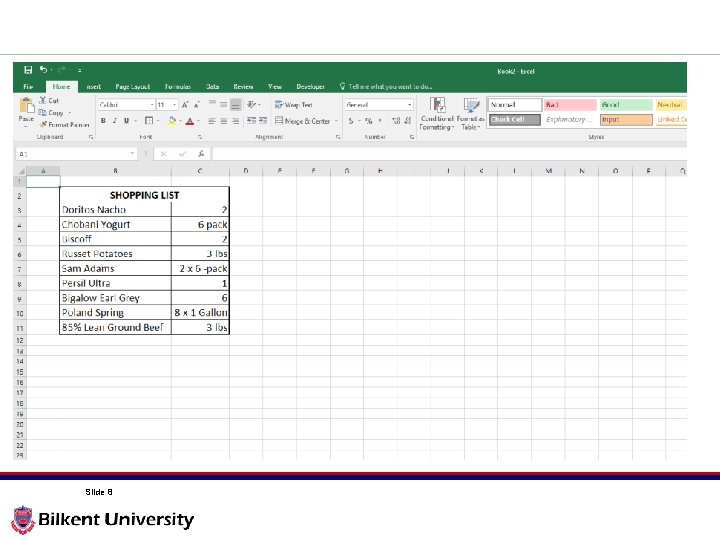Open the Alignment group dialog launcher
Image resolution: width=720 pixels, height=540 pixels.
[338, 137]
